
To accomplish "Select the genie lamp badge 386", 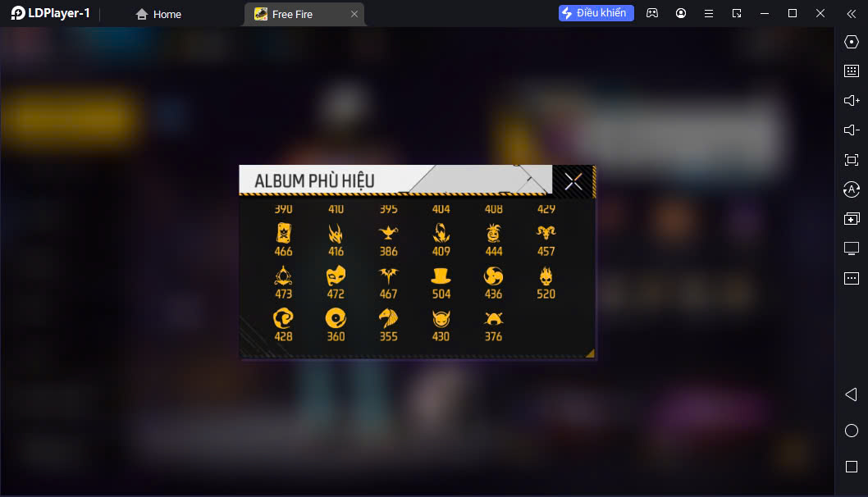I will click(388, 241).
